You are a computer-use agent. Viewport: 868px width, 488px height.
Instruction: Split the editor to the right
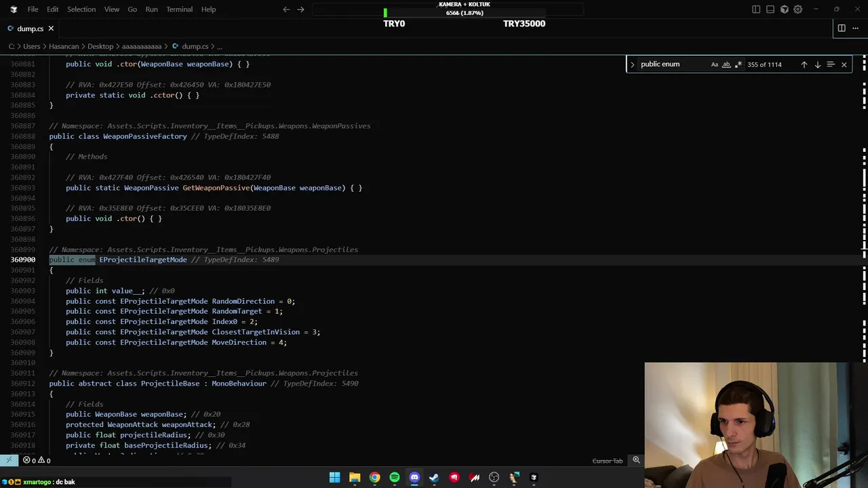842,28
